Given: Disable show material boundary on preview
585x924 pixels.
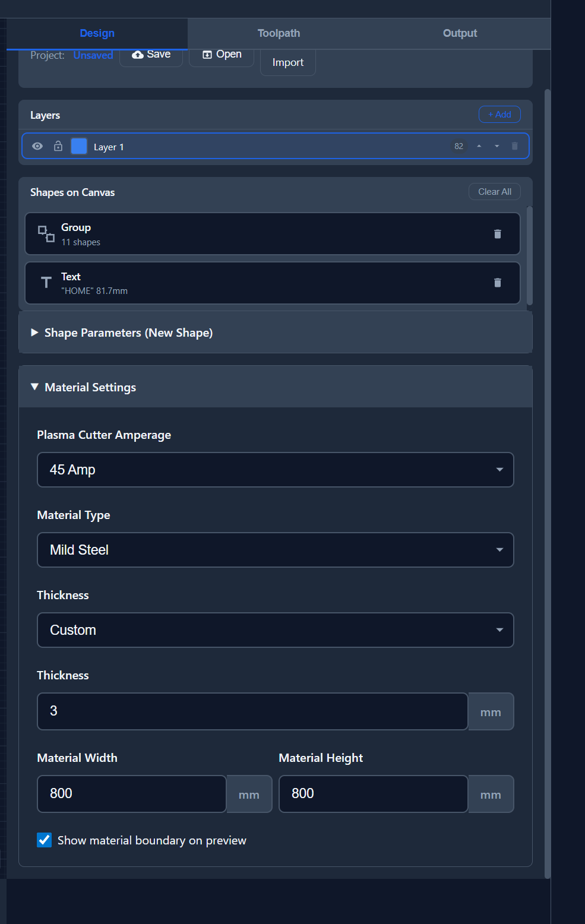Looking at the screenshot, I should point(45,840).
